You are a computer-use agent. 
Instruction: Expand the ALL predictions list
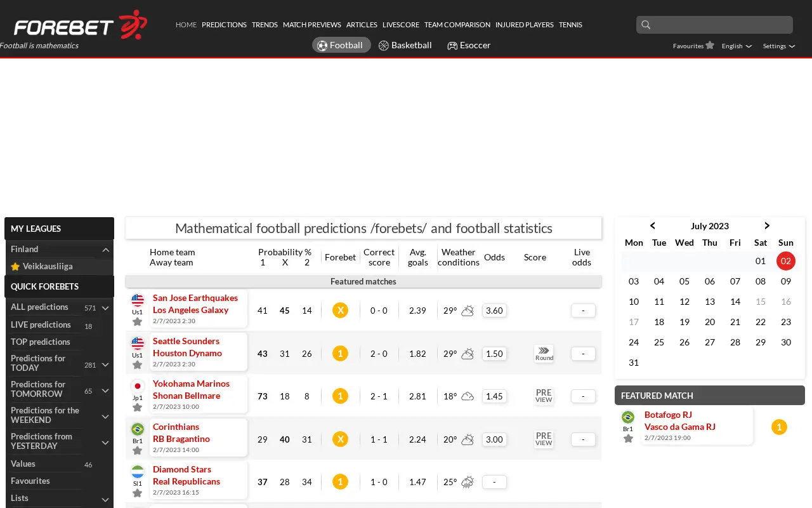(106, 308)
